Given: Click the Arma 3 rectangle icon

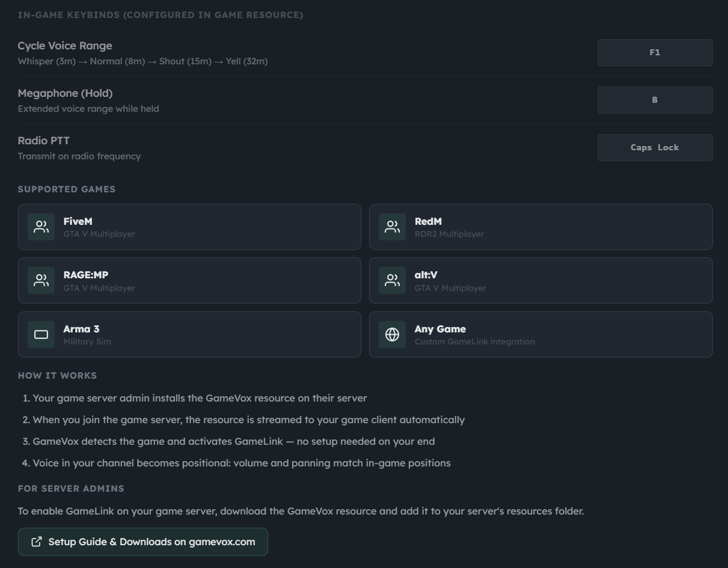Looking at the screenshot, I should point(41,334).
